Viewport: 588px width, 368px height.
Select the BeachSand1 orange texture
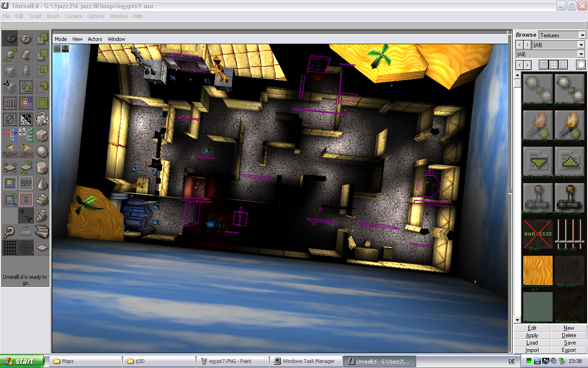(x=537, y=270)
